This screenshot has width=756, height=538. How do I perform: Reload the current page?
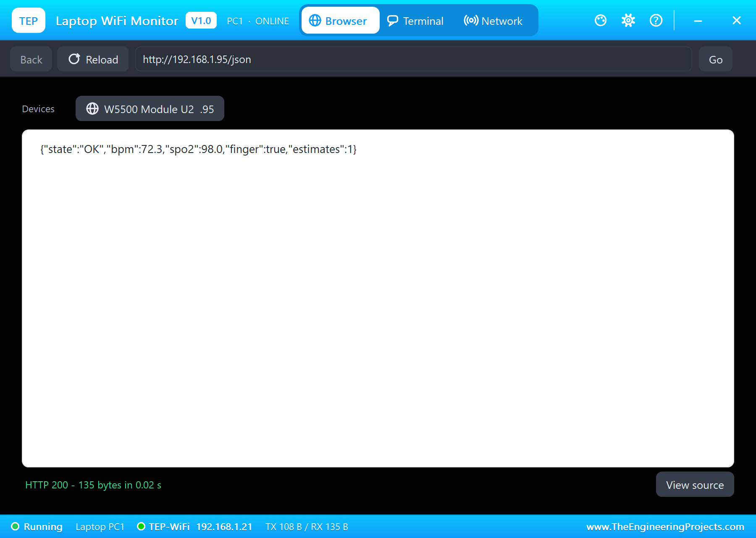pyautogui.click(x=93, y=59)
